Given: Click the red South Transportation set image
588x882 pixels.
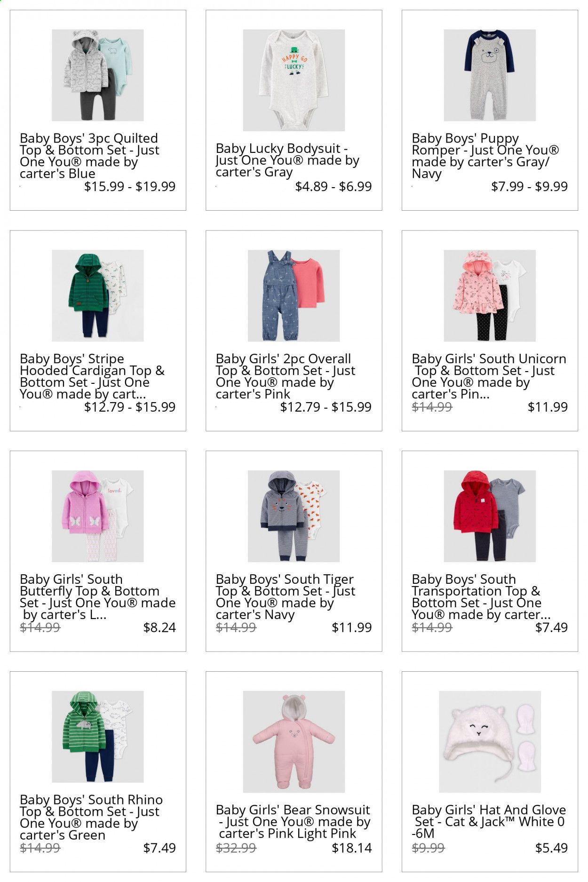Looking at the screenshot, I should pos(490,516).
